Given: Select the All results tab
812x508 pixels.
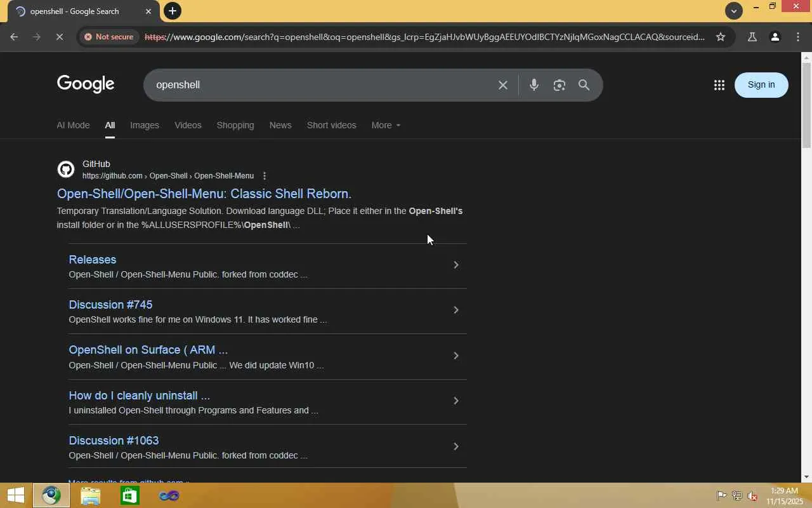Looking at the screenshot, I should (110, 125).
